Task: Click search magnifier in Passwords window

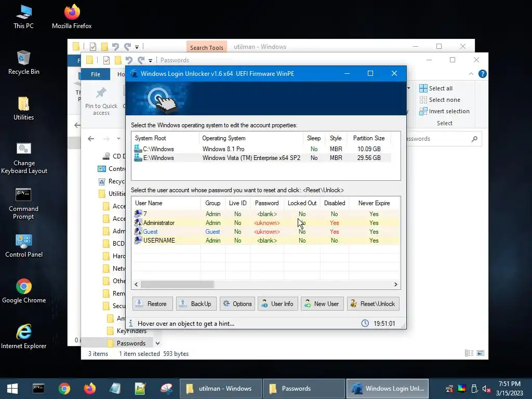Action: point(474,138)
